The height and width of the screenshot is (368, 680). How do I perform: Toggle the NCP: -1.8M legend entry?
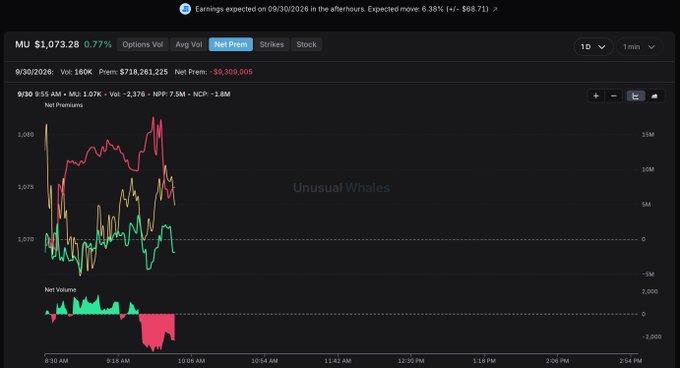(212, 94)
